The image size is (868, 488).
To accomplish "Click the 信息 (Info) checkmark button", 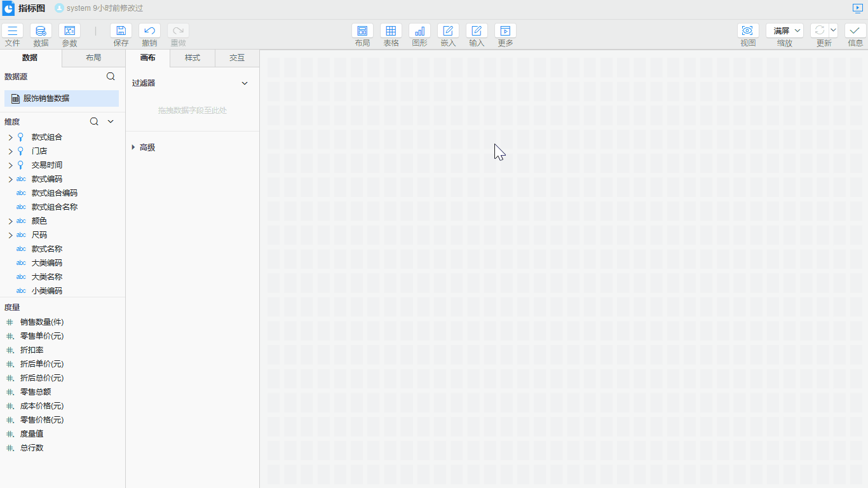I will point(855,30).
